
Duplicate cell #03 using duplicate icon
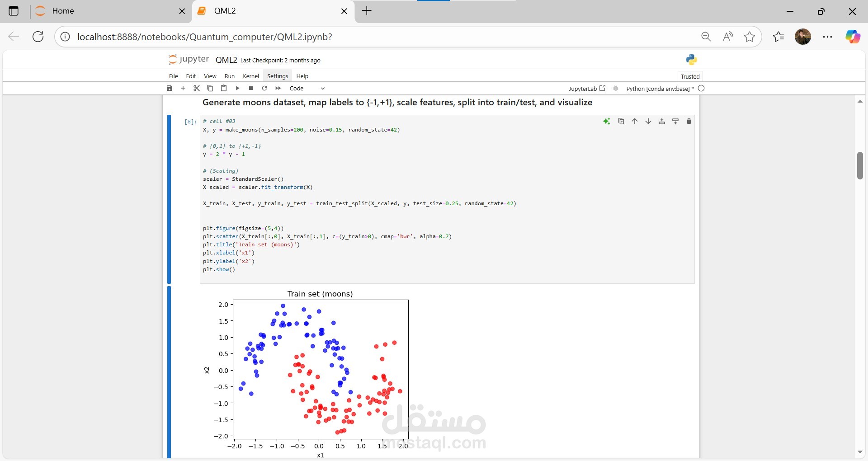[621, 121]
